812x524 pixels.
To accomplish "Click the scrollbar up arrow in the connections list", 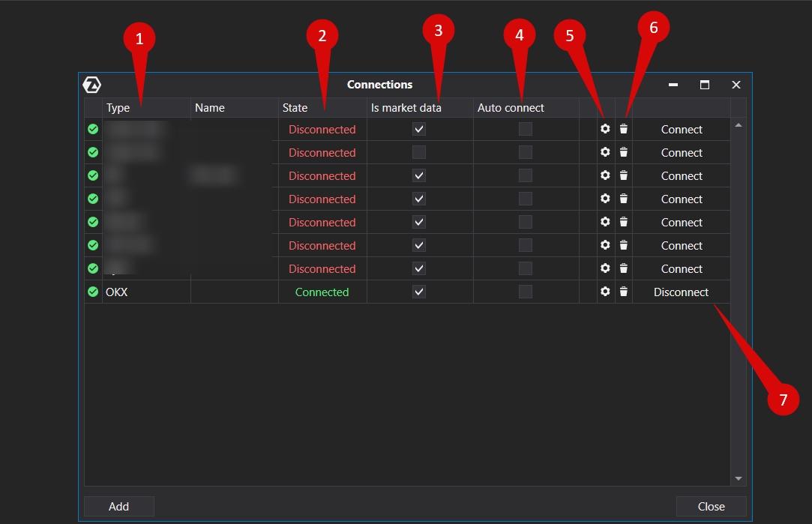I will (x=739, y=125).
